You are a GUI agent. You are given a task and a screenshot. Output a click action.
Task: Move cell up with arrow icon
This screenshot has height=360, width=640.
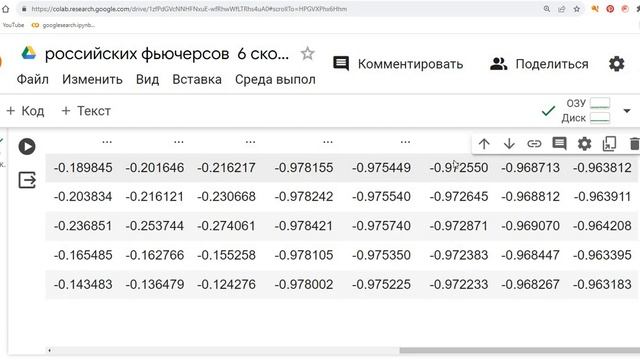pyautogui.click(x=484, y=144)
